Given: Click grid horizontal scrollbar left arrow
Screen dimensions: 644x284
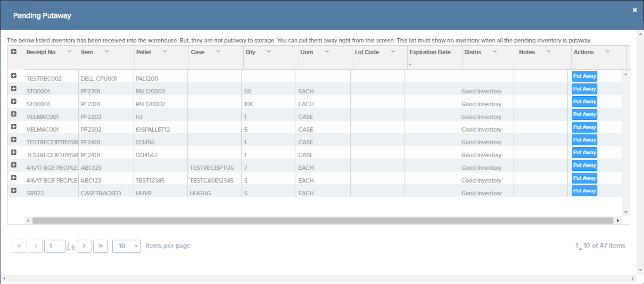Looking at the screenshot, I should [x=28, y=220].
